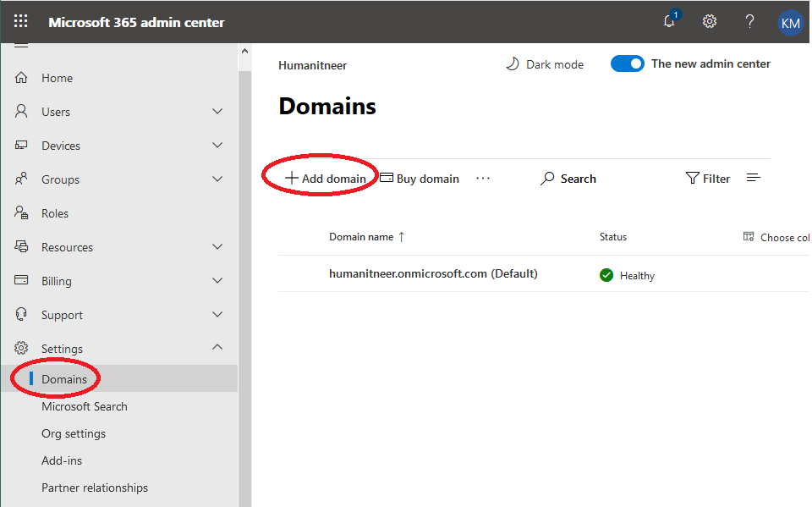Click the Status column header
This screenshot has height=507, width=812.
pyautogui.click(x=613, y=237)
